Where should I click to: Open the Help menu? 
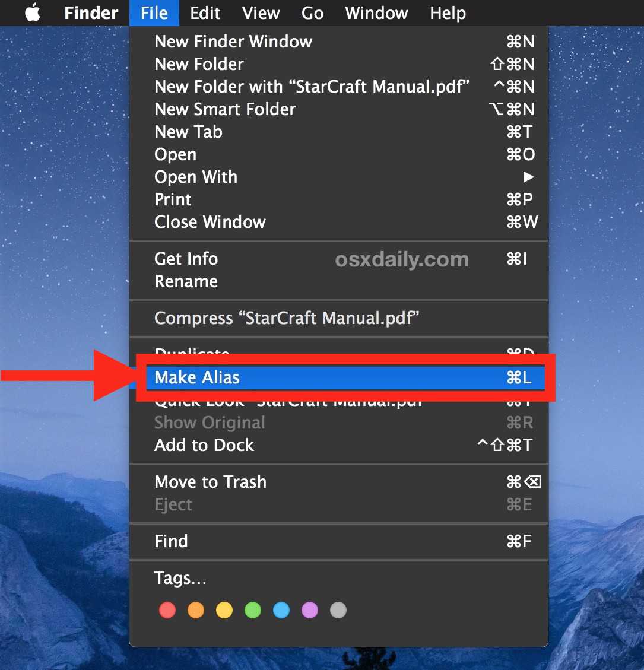pyautogui.click(x=448, y=13)
